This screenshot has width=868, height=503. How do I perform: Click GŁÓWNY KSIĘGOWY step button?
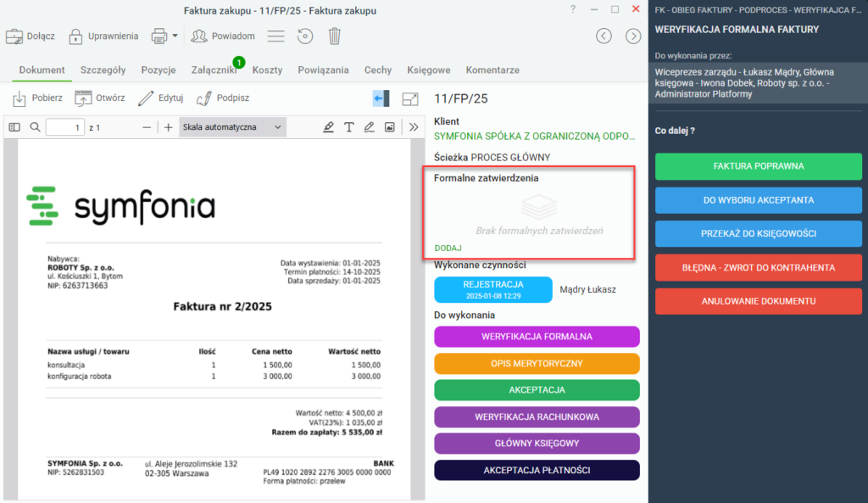tap(537, 443)
